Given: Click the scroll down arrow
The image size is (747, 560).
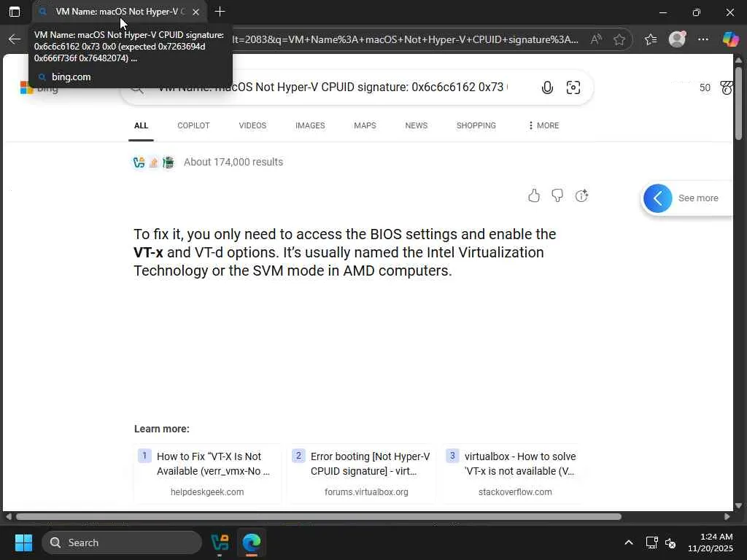Looking at the screenshot, I should click(x=738, y=506).
